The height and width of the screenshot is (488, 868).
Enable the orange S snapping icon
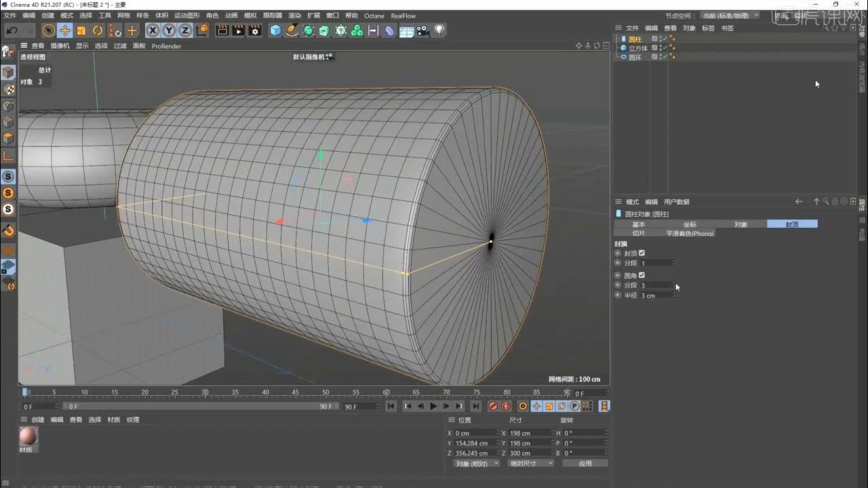click(x=8, y=193)
